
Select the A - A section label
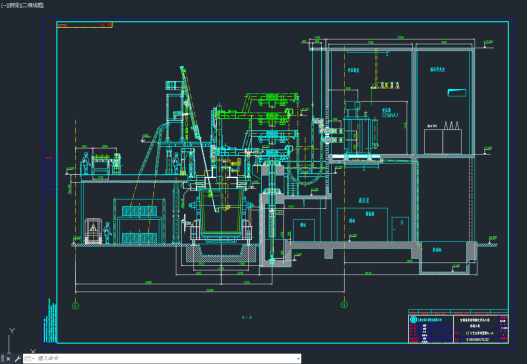[x=247, y=317]
